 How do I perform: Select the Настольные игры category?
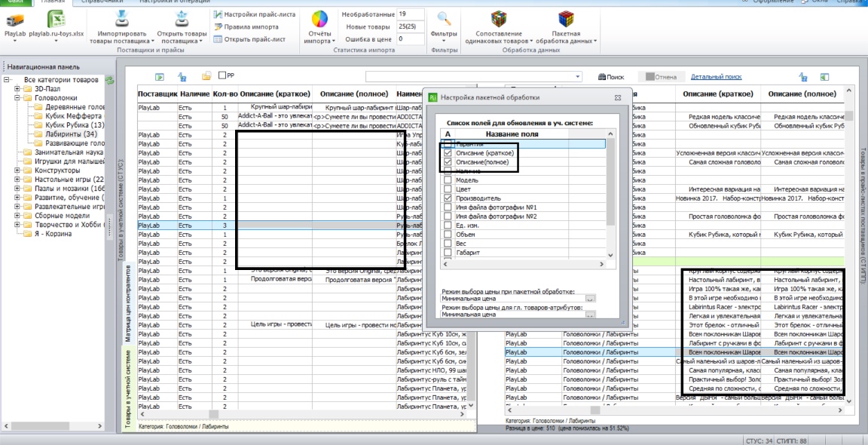coord(69,180)
